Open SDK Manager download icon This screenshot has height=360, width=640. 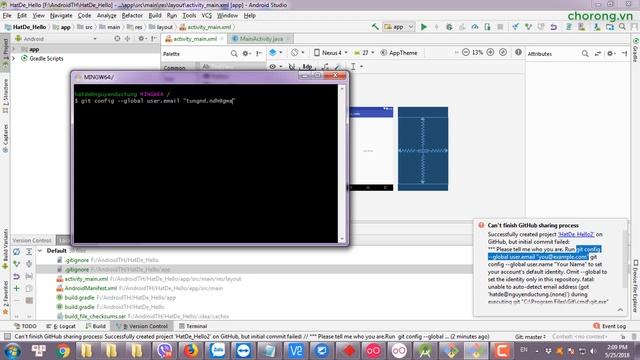coord(597,27)
